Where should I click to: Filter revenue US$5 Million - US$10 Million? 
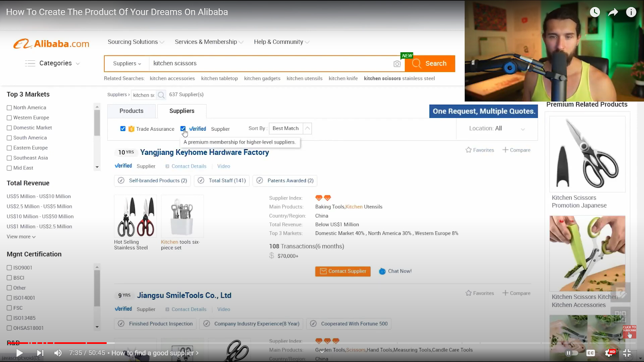[x=39, y=196]
